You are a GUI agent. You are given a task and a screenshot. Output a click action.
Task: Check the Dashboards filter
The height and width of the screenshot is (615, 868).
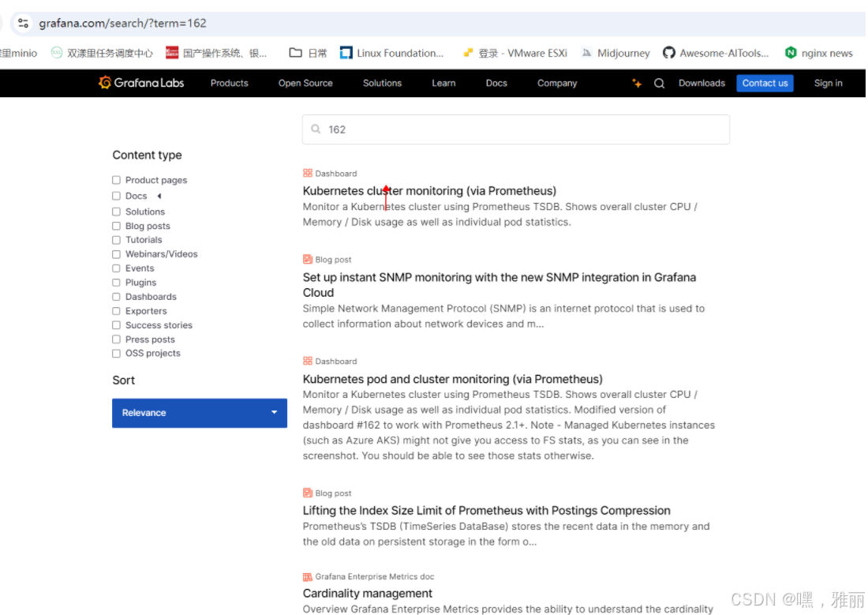coord(116,297)
